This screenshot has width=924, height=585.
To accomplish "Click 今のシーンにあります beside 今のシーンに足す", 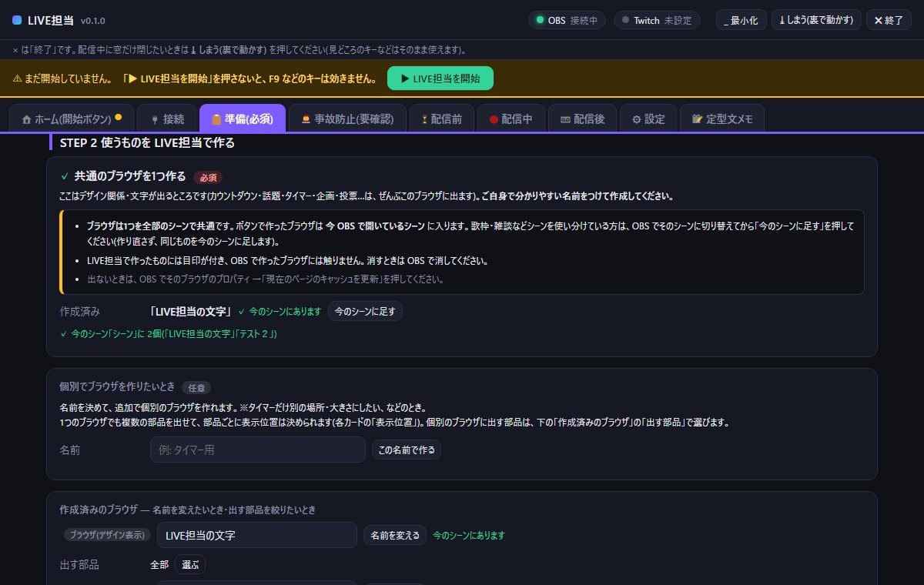I will click(280, 312).
